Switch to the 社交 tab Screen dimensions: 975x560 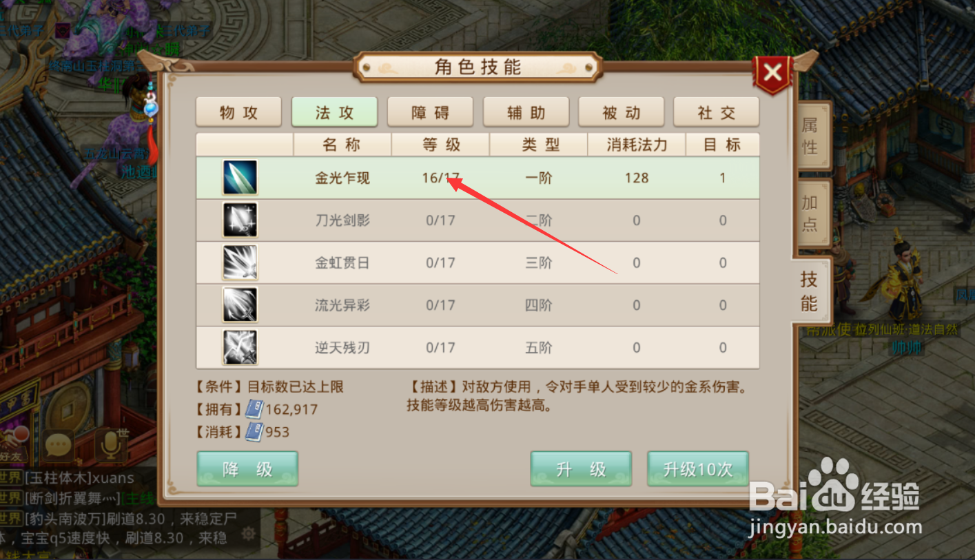pos(716,112)
